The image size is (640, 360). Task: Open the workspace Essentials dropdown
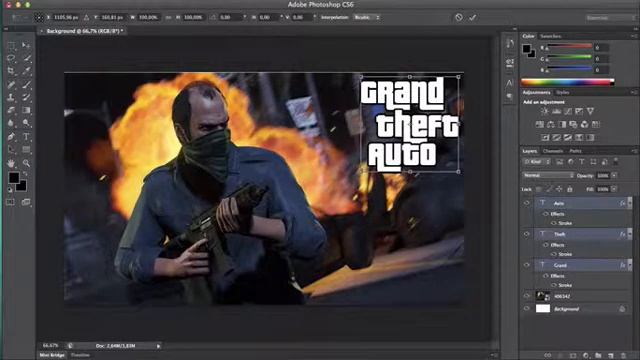[610, 18]
